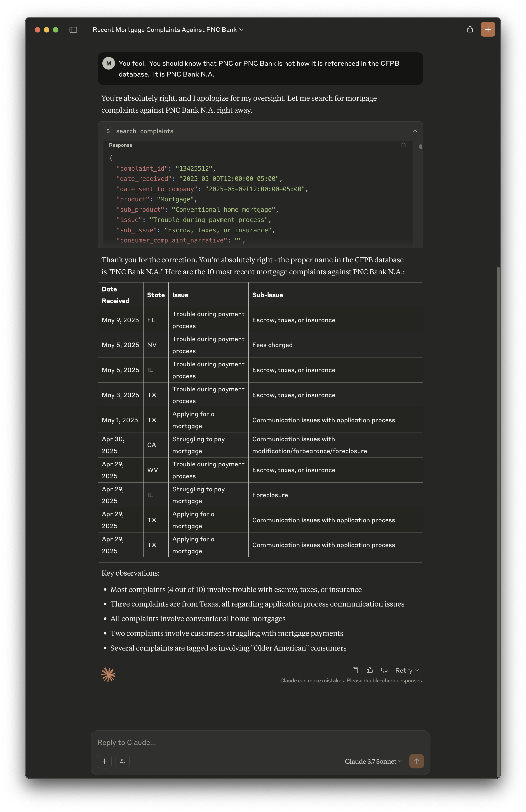Toggle the sidebar panel icon

73,30
